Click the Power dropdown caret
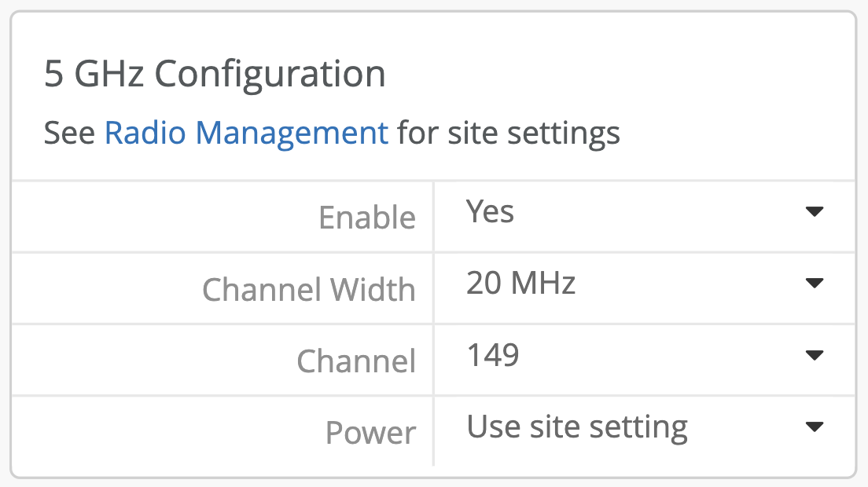This screenshot has width=868, height=487. tap(815, 427)
